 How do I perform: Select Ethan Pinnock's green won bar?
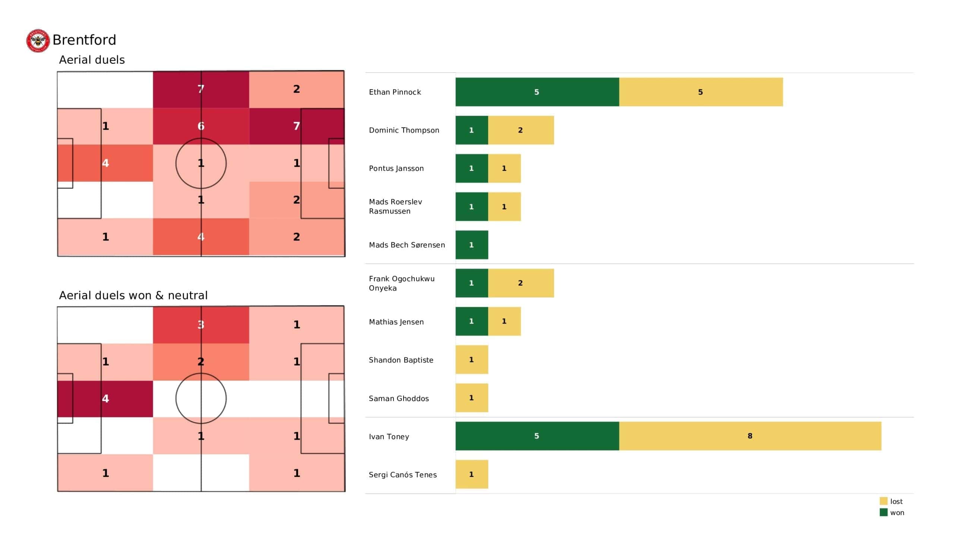[537, 92]
